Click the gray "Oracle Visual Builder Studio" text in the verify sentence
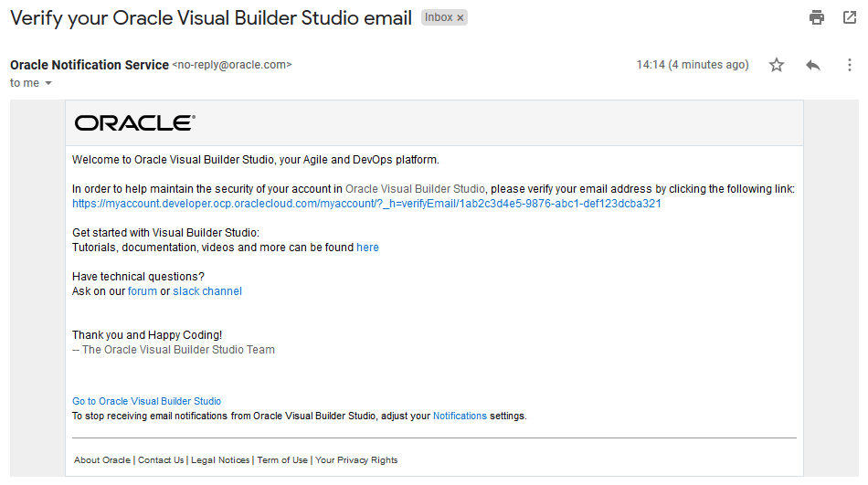868x485 pixels. pos(415,189)
